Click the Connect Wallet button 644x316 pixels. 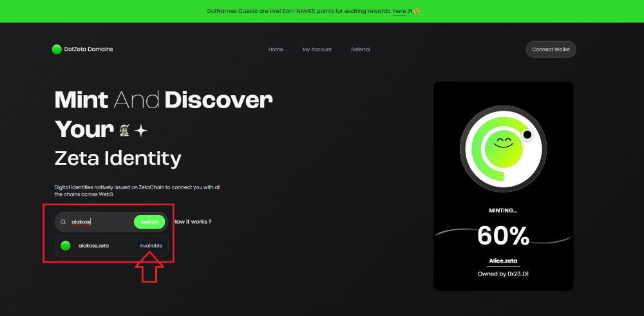click(551, 50)
